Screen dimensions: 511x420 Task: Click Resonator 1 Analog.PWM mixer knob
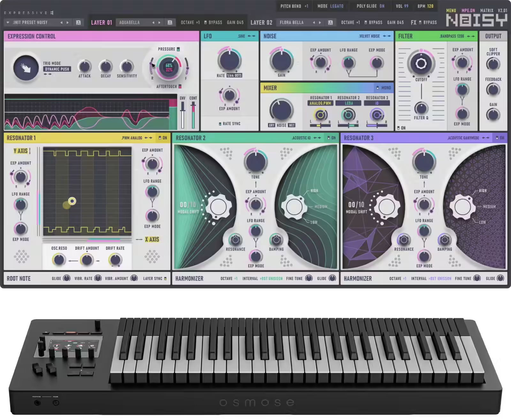click(x=320, y=115)
